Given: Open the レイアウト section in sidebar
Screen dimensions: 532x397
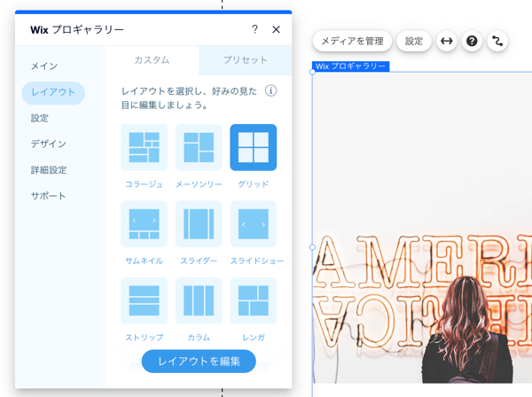Looking at the screenshot, I should 53,92.
